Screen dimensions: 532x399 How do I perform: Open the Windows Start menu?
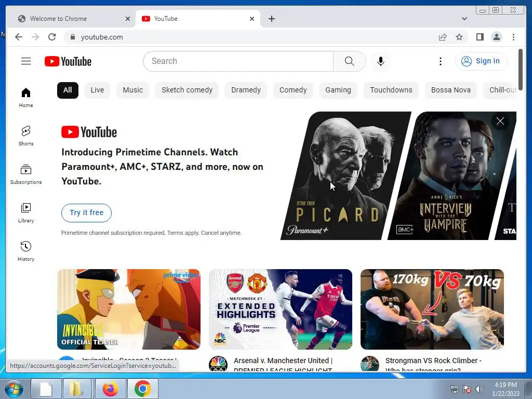point(14,389)
